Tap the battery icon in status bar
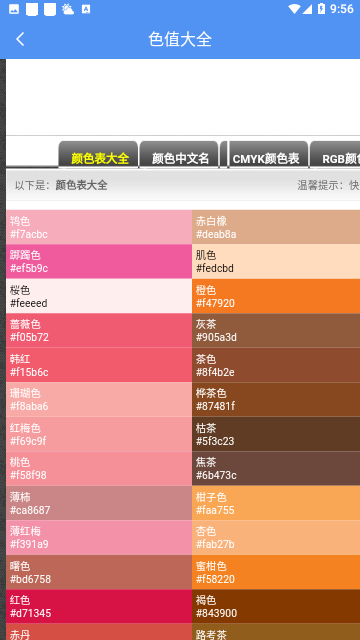360x640 pixels. pos(321,9)
